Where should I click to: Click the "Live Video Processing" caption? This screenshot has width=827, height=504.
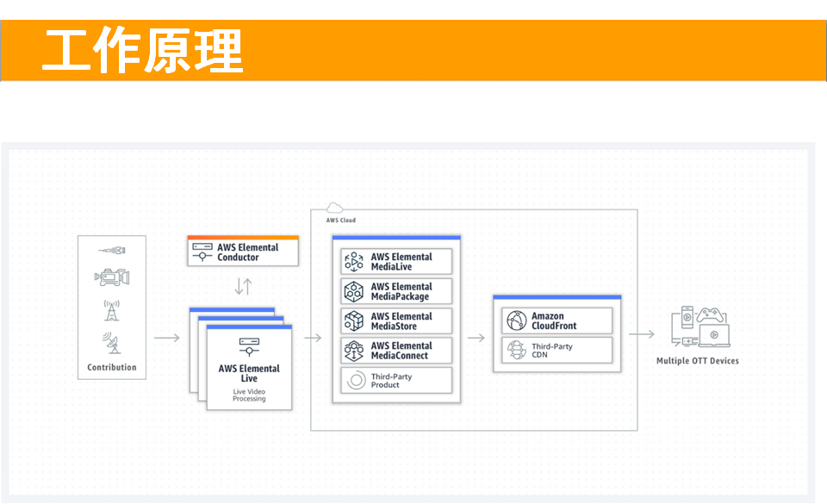(x=249, y=395)
